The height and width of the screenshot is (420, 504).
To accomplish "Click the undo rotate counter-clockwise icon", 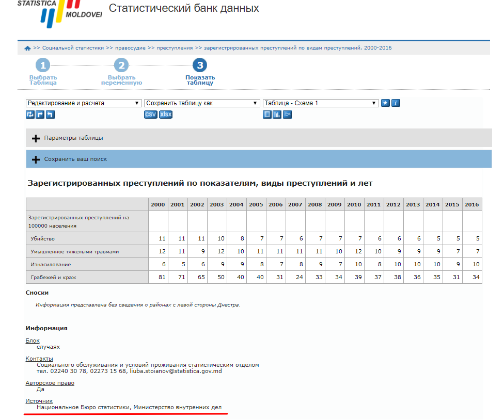I will [x=50, y=115].
